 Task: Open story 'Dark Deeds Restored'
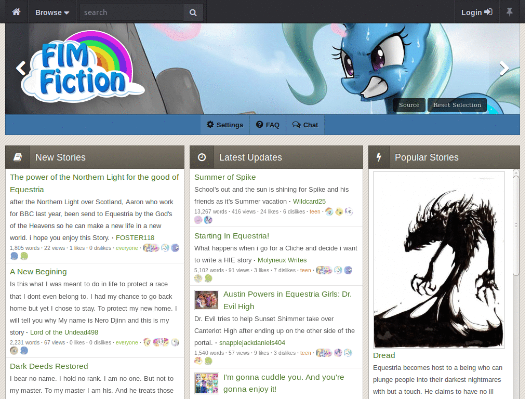coord(49,366)
